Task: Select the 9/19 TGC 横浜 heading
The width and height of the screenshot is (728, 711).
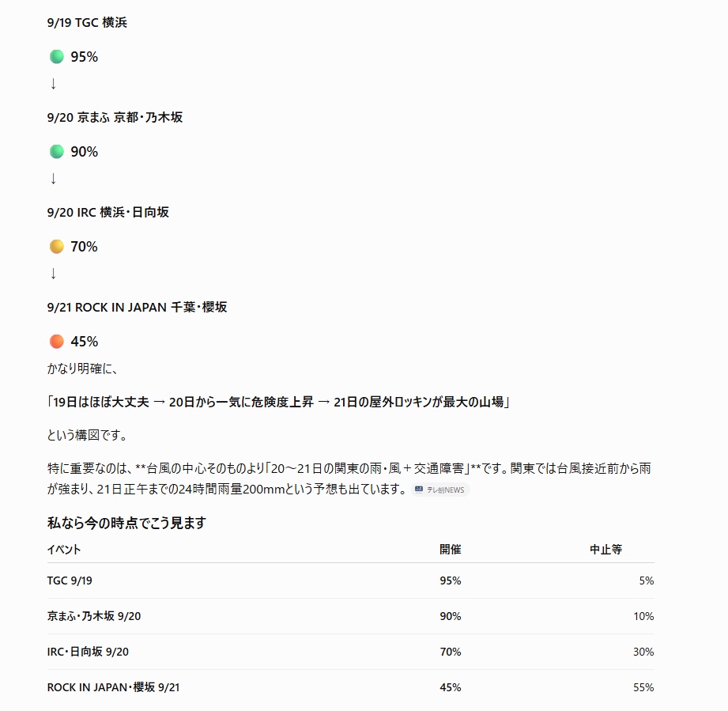Action: tap(87, 22)
